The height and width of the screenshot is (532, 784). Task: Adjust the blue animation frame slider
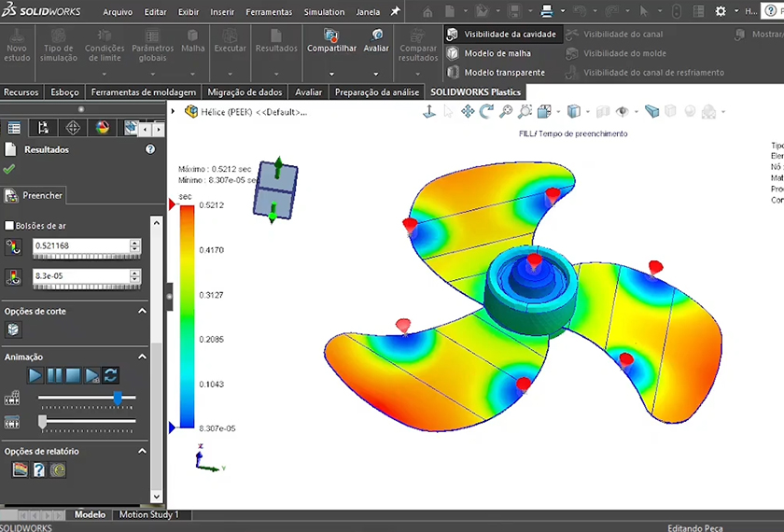click(118, 398)
